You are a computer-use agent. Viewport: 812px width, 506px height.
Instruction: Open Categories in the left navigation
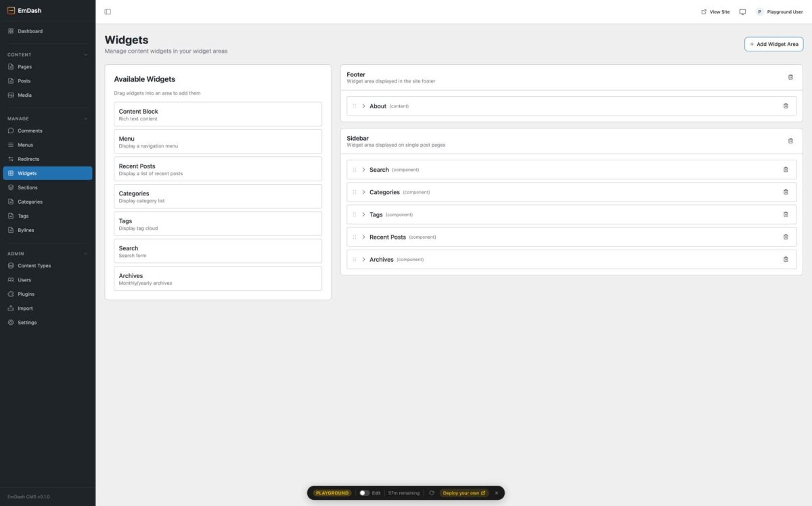tap(47, 202)
